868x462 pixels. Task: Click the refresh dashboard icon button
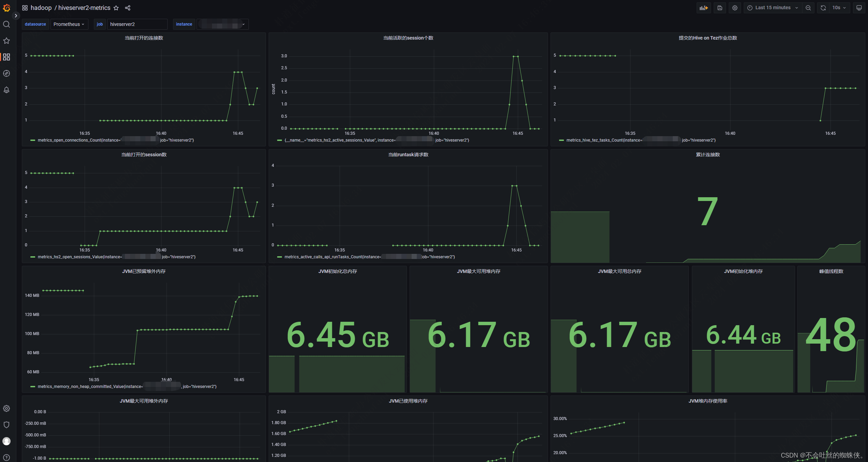(823, 8)
